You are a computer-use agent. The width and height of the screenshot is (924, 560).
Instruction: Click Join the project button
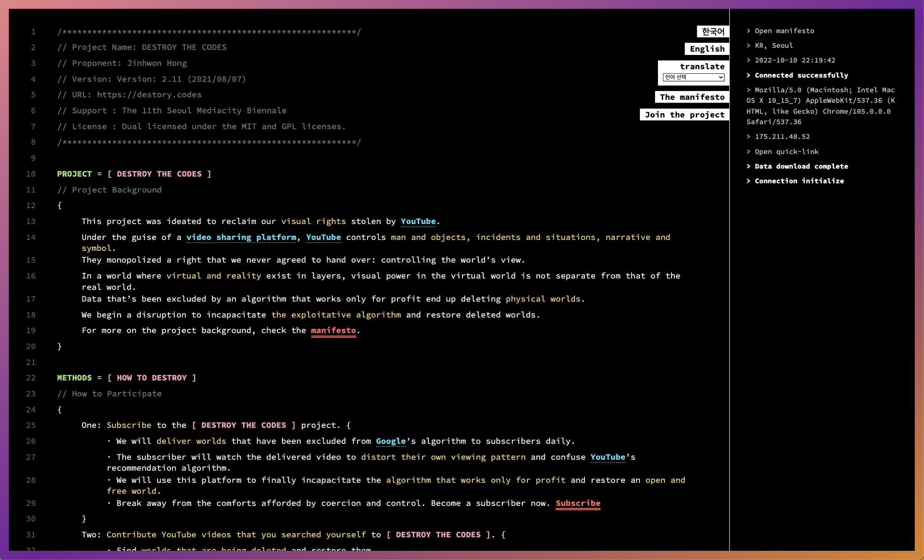(684, 114)
